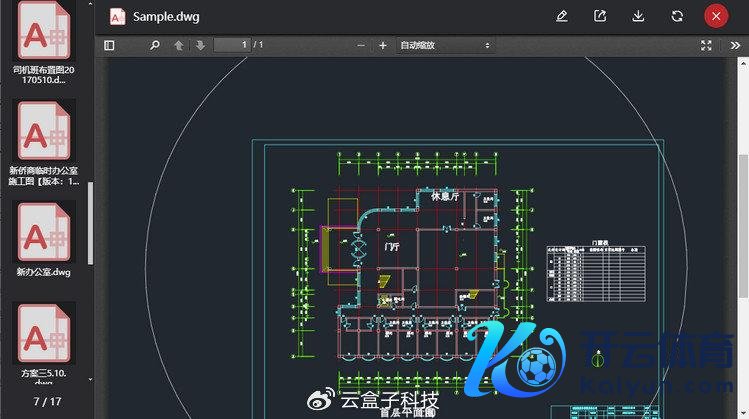Click the edit pencil icon in header

pos(562,16)
